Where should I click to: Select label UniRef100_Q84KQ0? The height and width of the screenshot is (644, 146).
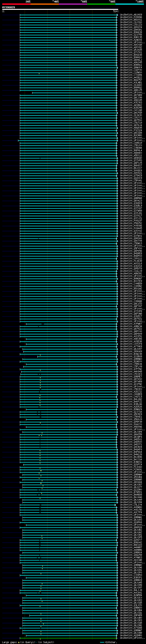pyautogui.click(x=131, y=158)
